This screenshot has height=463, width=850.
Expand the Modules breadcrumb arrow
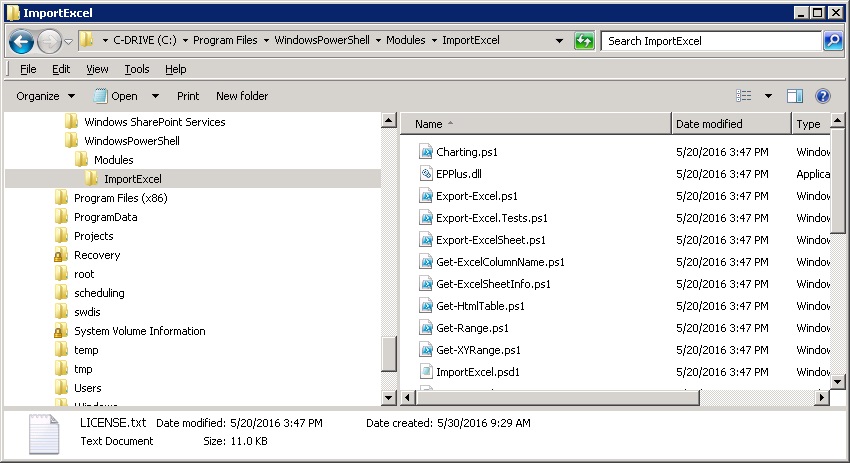434,41
